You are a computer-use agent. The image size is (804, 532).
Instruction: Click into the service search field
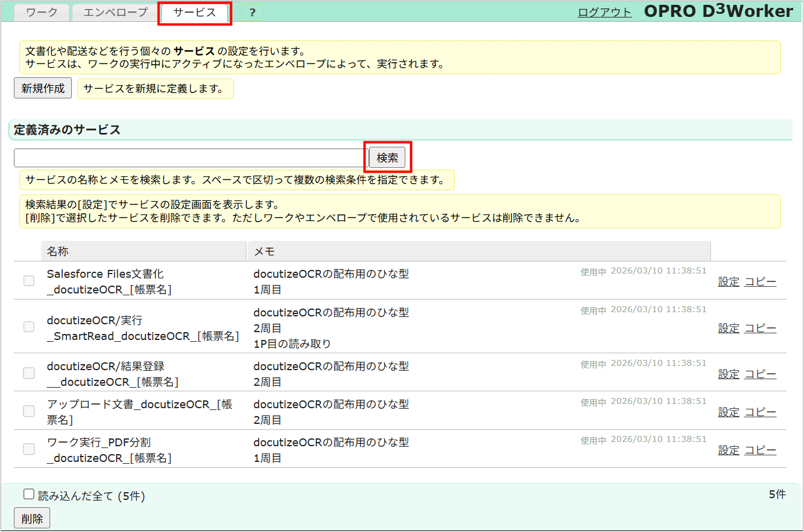click(x=187, y=157)
